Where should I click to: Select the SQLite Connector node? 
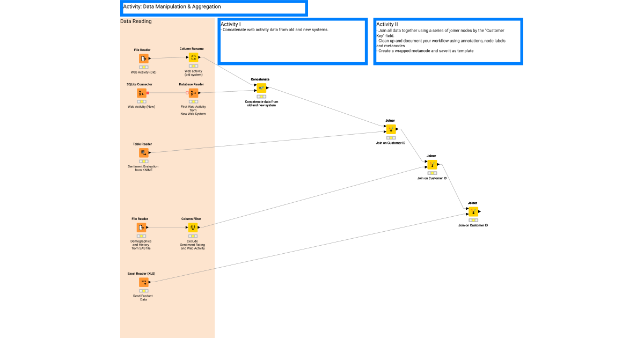pyautogui.click(x=142, y=92)
